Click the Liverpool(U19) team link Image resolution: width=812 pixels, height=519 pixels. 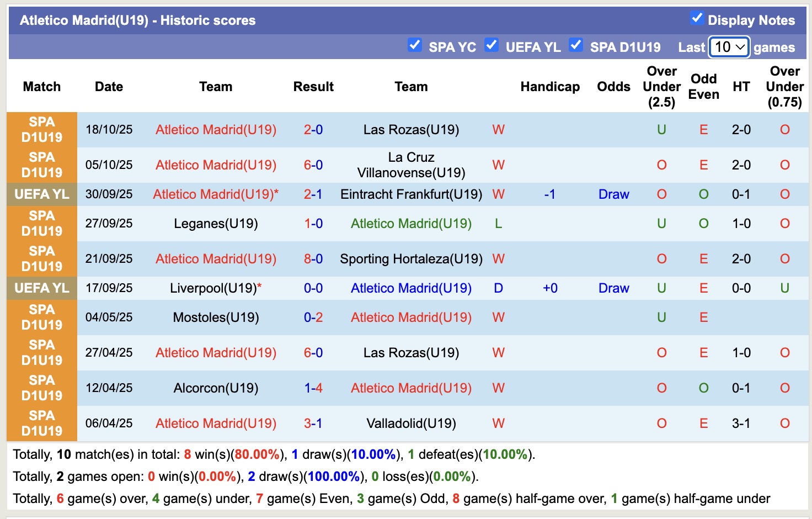click(213, 288)
